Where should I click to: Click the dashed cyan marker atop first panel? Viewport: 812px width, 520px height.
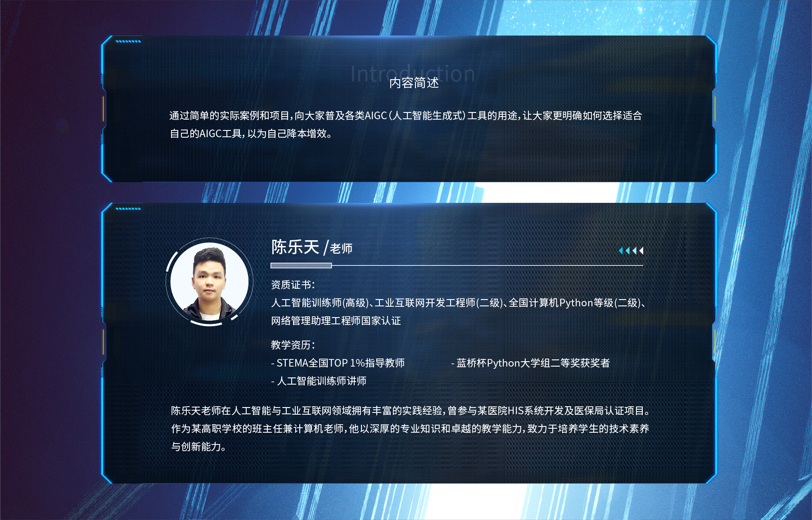click(x=128, y=41)
